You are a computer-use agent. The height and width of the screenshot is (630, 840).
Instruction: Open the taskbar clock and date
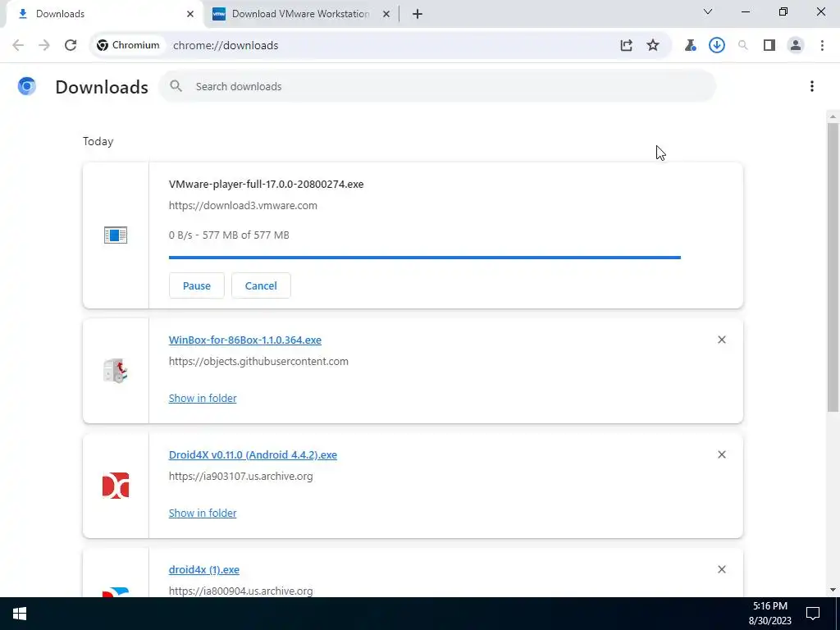(769, 614)
